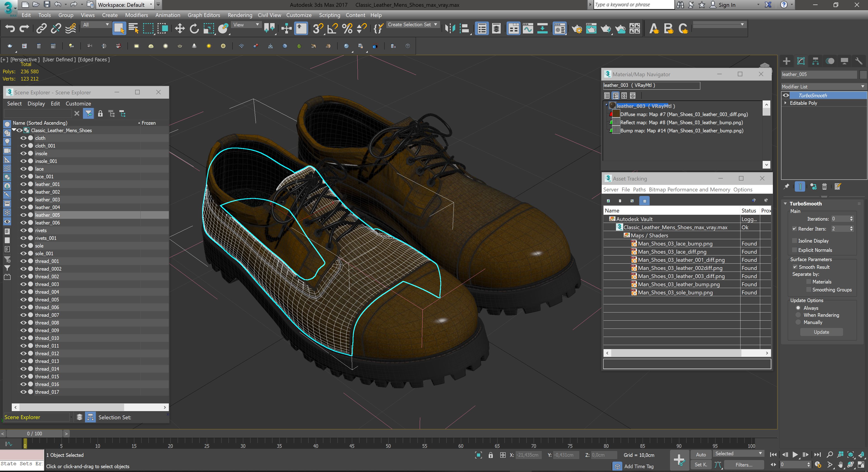Enable Explicit Normals checkbox

794,250
